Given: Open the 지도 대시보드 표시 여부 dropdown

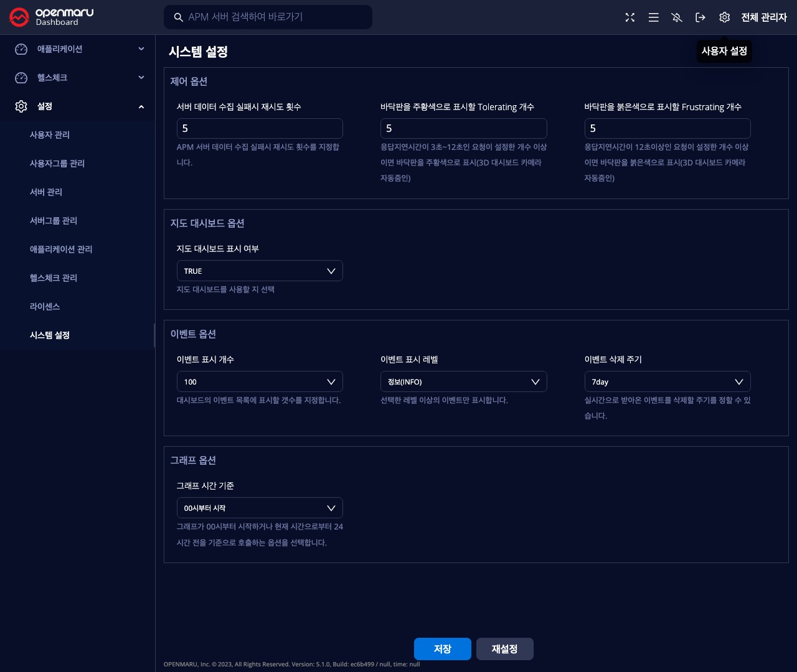Looking at the screenshot, I should (x=260, y=271).
